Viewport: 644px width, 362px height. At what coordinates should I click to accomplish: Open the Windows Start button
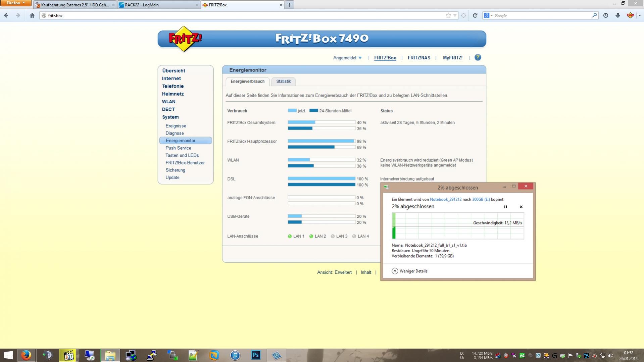point(8,355)
